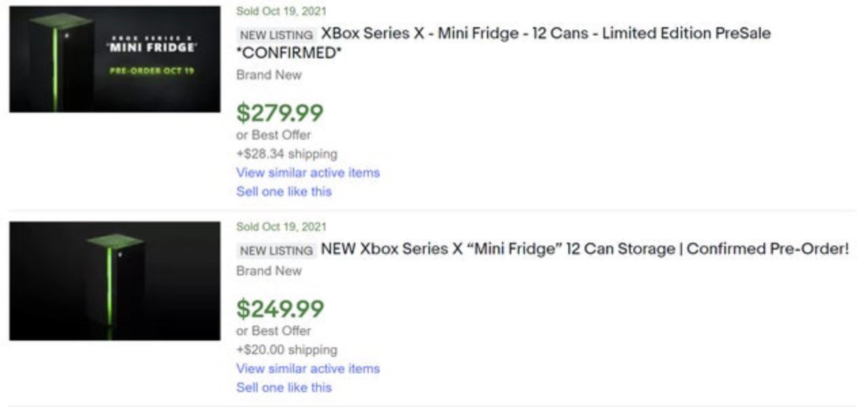Click "Brand New" condition on first listing
This screenshot has width=868, height=407.
(269, 75)
